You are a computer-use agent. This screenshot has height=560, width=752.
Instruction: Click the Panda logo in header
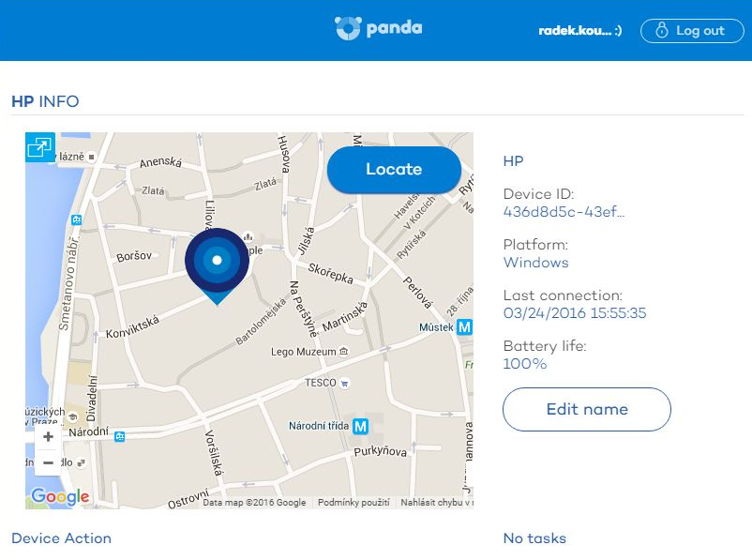378,29
